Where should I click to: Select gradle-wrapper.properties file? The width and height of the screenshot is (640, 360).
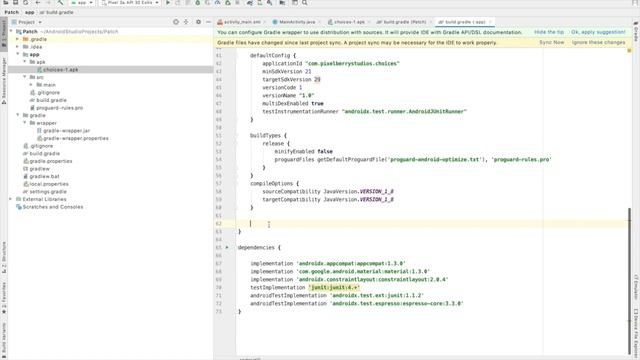coord(76,138)
